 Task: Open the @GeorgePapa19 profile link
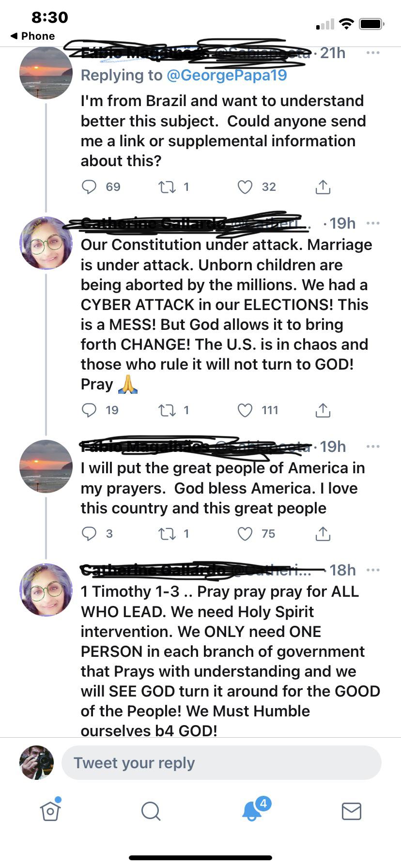[227, 76]
